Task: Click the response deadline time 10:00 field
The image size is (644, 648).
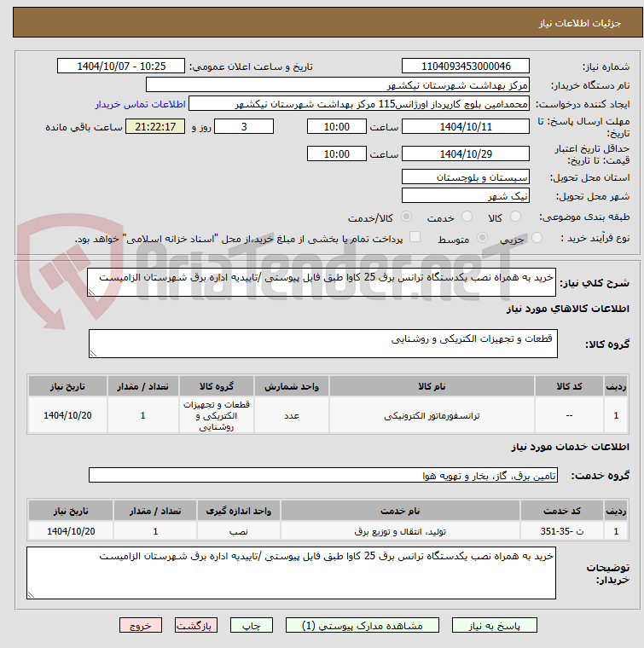Action: [x=337, y=126]
